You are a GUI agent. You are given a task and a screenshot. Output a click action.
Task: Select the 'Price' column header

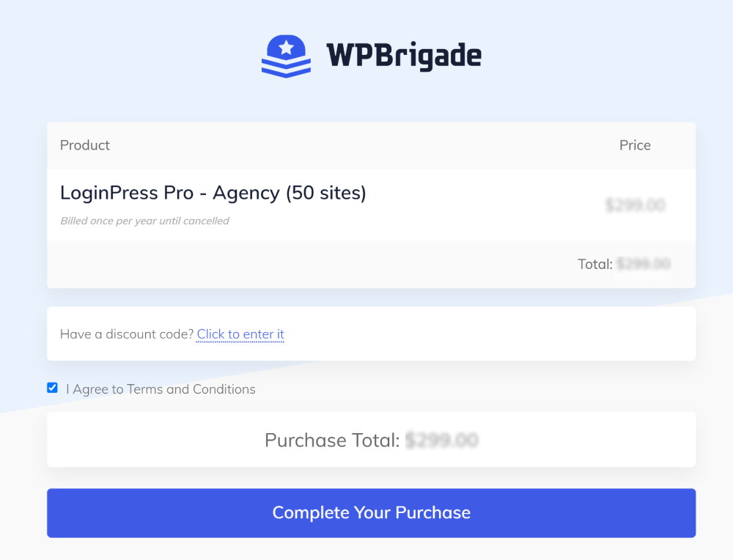click(x=635, y=145)
